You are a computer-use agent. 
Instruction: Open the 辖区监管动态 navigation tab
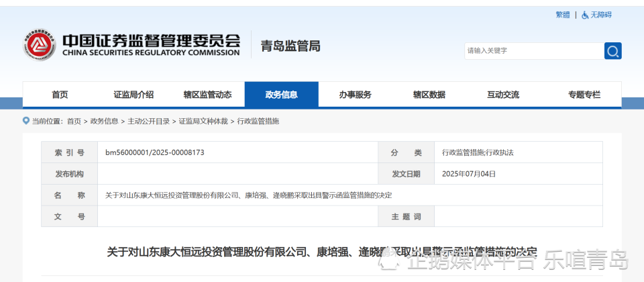click(207, 95)
